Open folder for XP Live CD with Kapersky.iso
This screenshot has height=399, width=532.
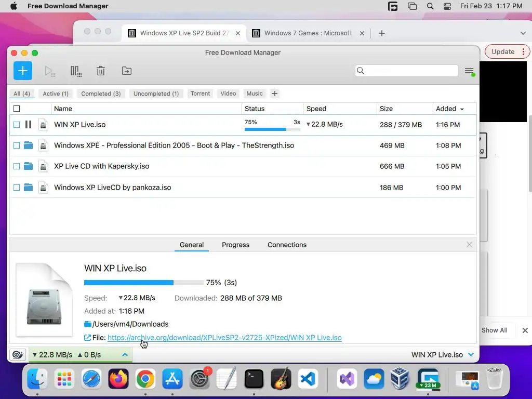[29, 166]
